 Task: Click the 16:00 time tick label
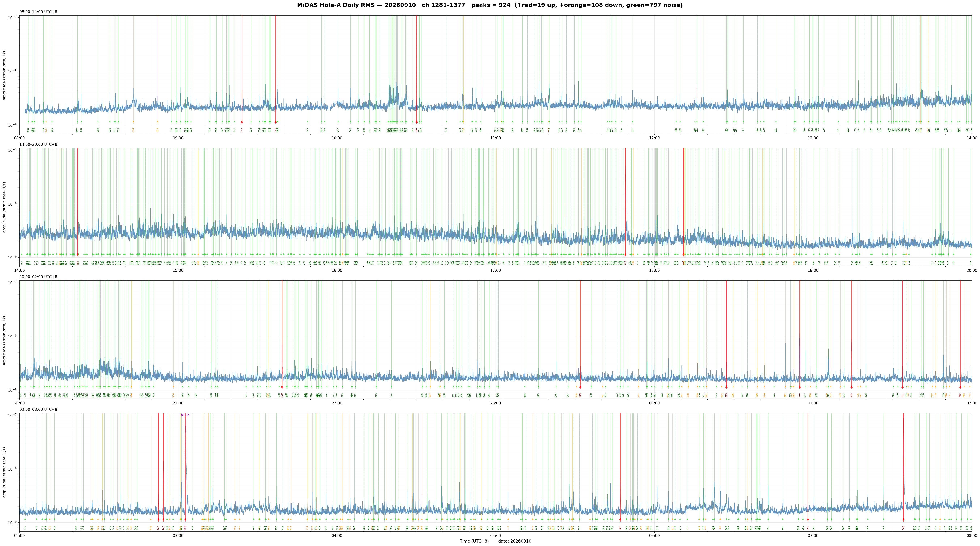337,271
